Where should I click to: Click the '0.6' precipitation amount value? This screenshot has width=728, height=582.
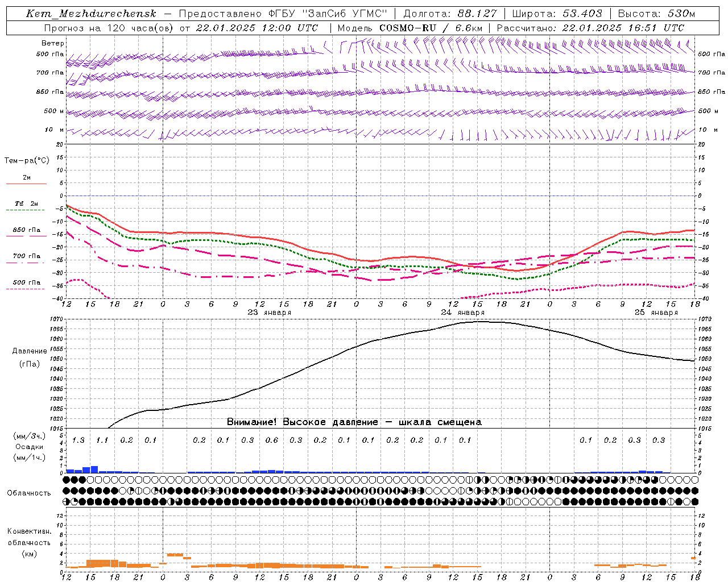point(272,440)
